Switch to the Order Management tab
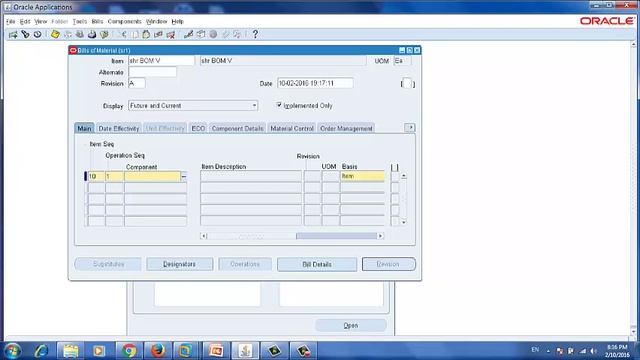This screenshot has width=640, height=360. click(x=346, y=128)
